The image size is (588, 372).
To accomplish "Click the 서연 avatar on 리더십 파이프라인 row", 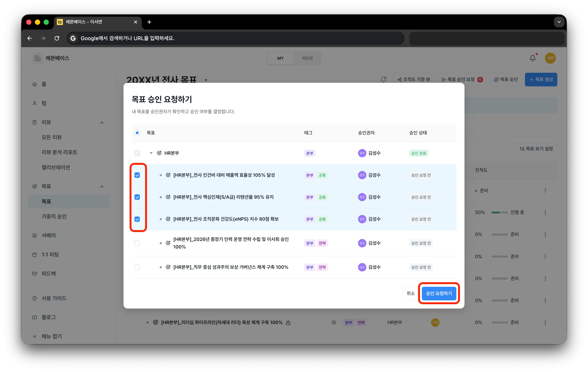I will (x=435, y=322).
